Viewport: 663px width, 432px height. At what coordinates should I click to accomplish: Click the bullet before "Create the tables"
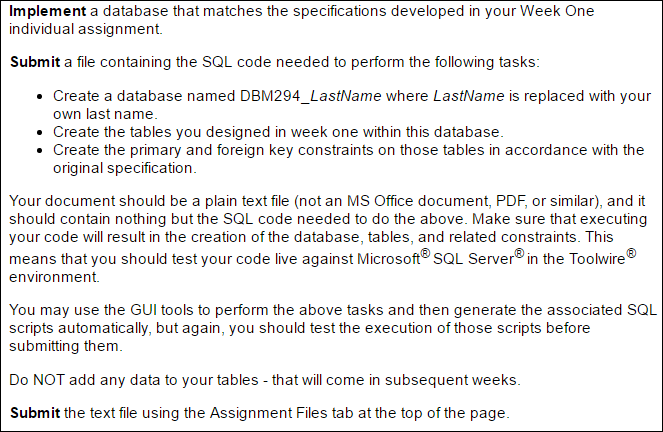[38, 132]
